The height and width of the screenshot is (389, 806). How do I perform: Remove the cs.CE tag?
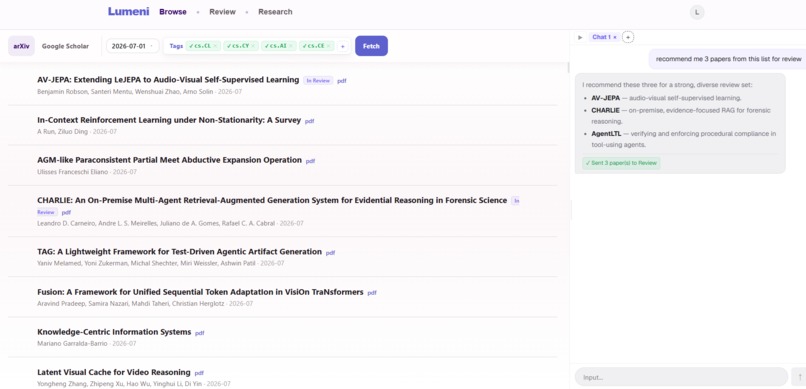(328, 46)
